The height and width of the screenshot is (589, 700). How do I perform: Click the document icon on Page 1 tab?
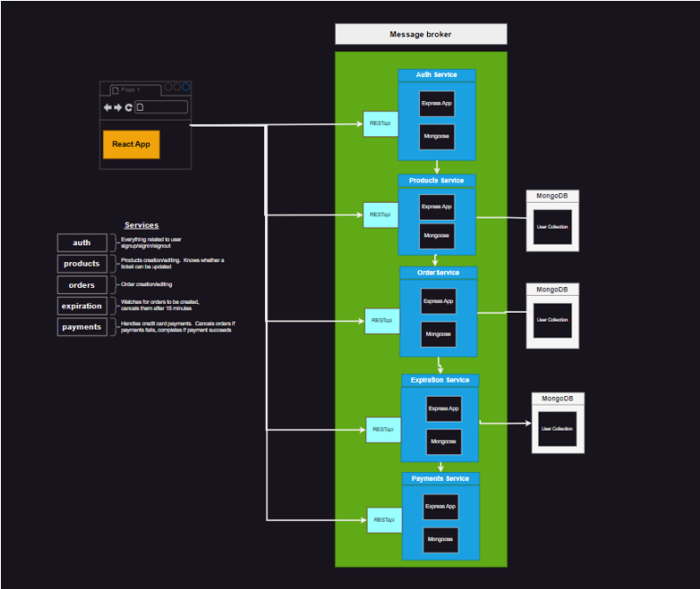pos(115,89)
